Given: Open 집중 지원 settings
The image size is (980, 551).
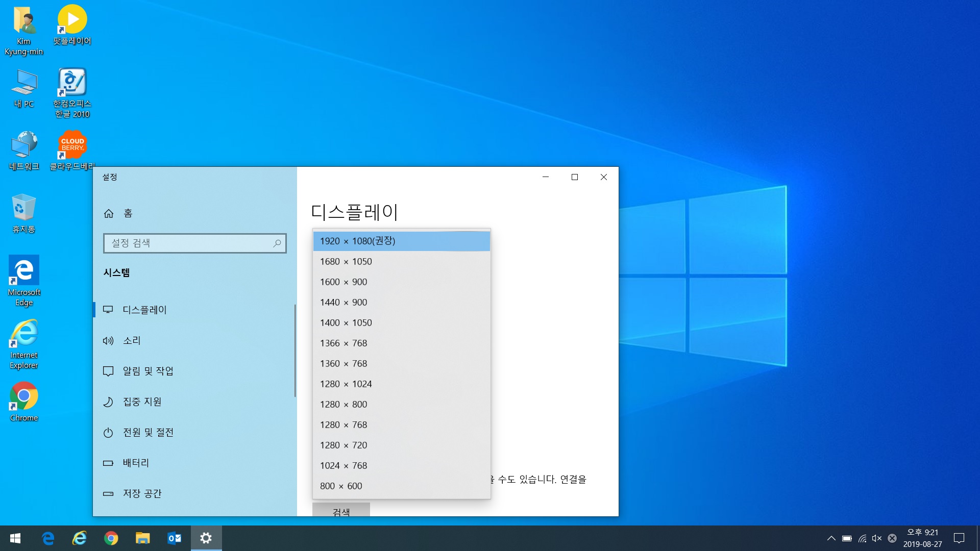Looking at the screenshot, I should (194, 402).
